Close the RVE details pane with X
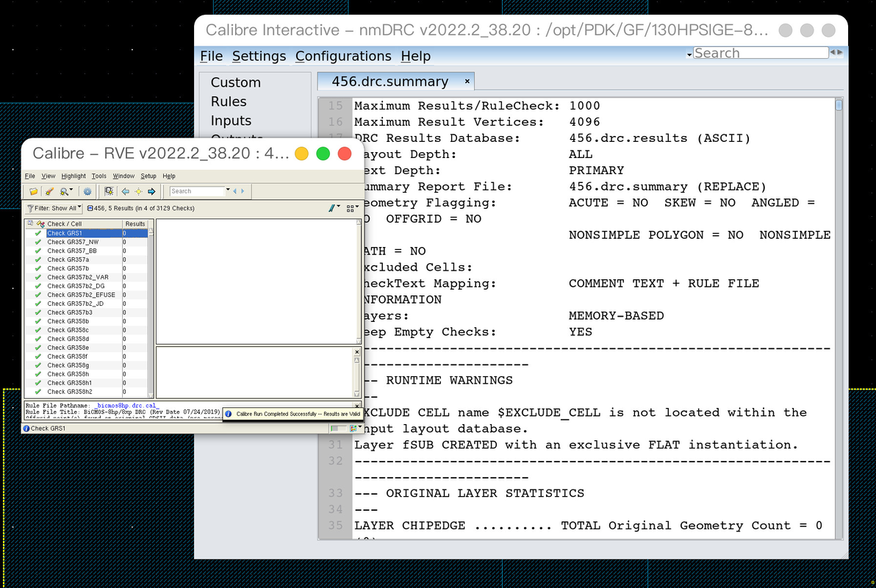Screen dimensions: 876x588 (x=357, y=352)
